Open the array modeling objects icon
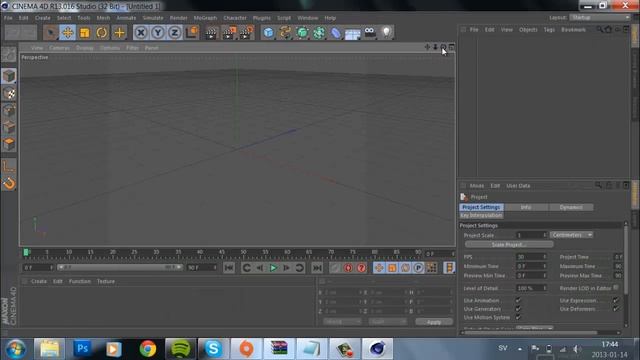This screenshot has width=640, height=360. [x=319, y=32]
